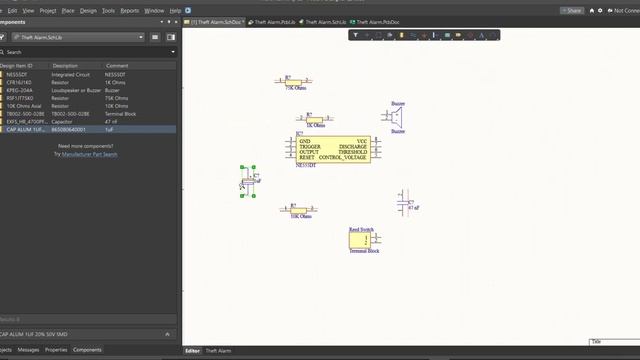Click the component Search field
This screenshot has width=640, height=360.
pyautogui.click(x=86, y=52)
